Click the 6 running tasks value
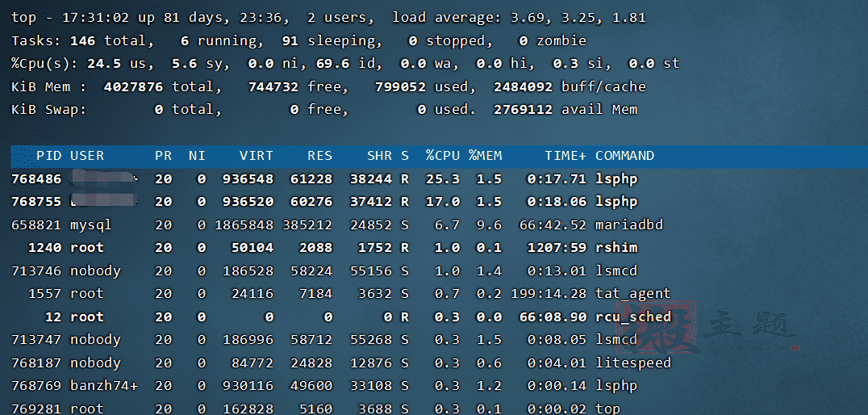This screenshot has width=868, height=415. click(185, 40)
